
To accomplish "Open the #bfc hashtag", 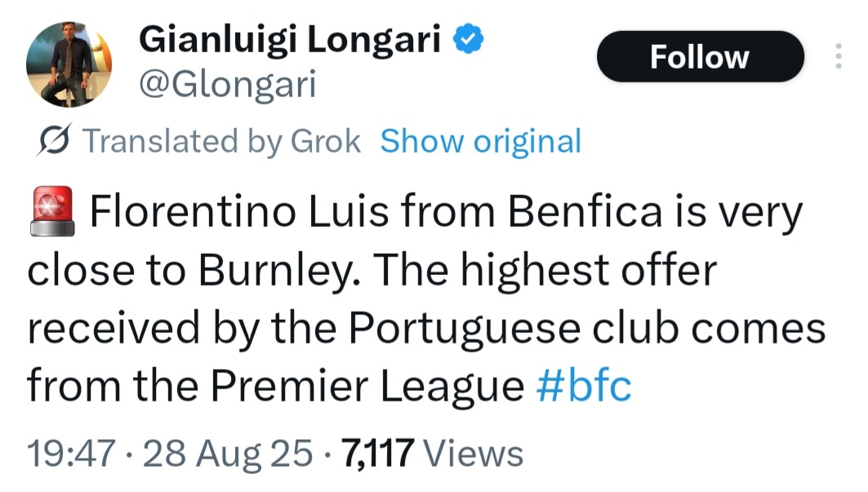I will point(584,386).
